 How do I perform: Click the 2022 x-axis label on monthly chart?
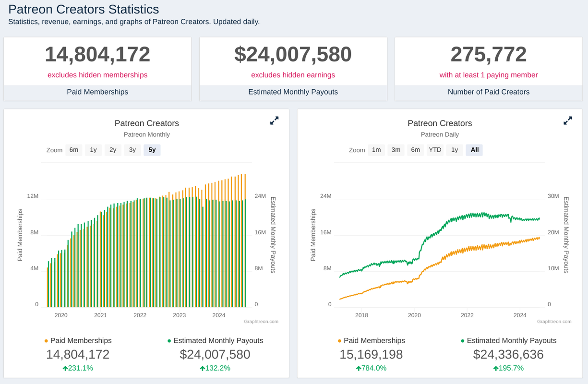(x=140, y=315)
